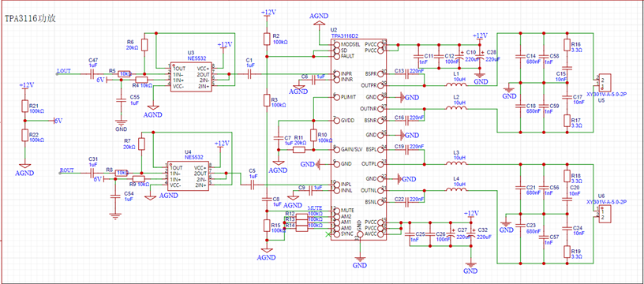This screenshot has width=644, height=284.
Task: Click capacitor C31 at the ROUT input
Action: click(x=94, y=174)
